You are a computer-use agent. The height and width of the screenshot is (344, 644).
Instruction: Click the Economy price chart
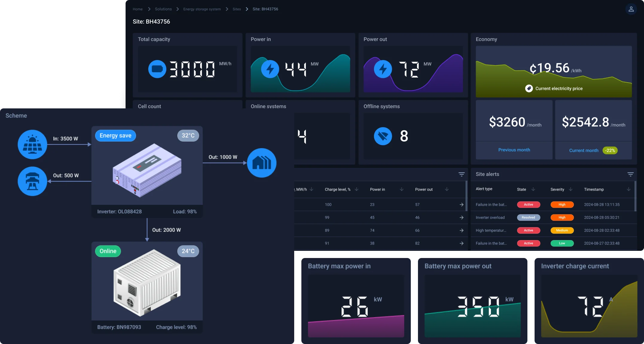(x=554, y=72)
